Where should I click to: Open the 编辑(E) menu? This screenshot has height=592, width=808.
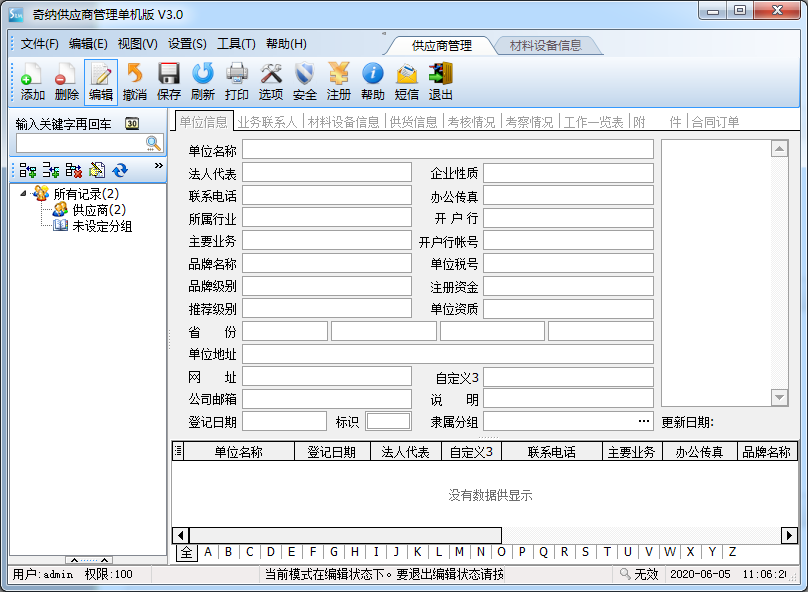tap(88, 44)
